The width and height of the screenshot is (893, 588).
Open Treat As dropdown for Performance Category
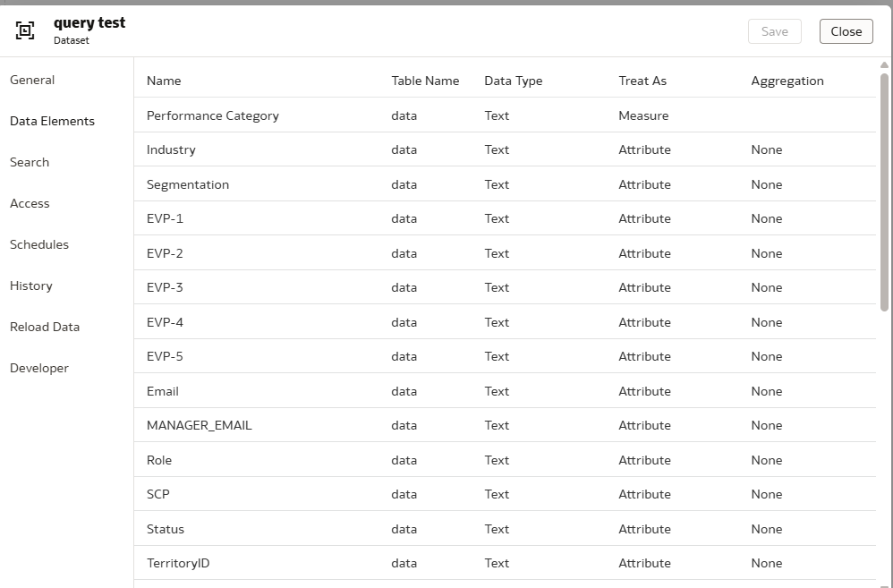643,115
